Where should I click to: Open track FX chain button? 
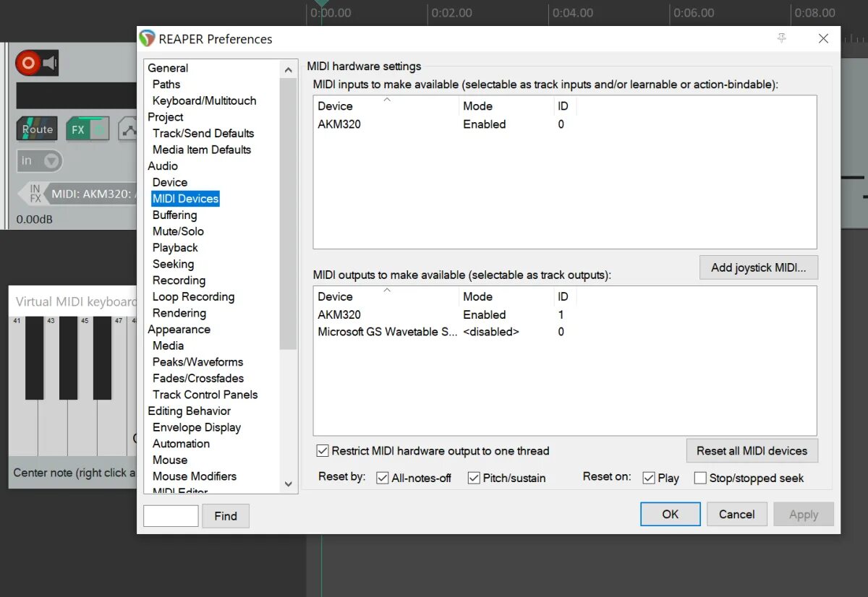coord(77,129)
